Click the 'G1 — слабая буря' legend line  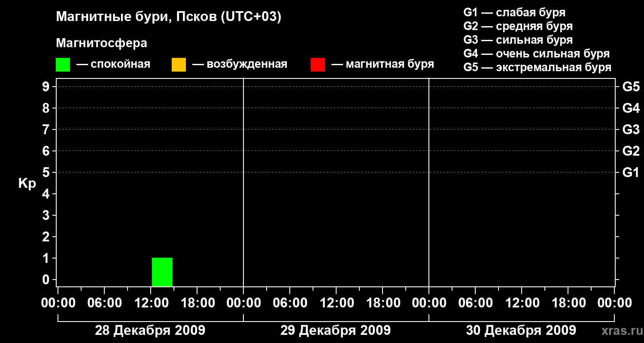point(514,12)
